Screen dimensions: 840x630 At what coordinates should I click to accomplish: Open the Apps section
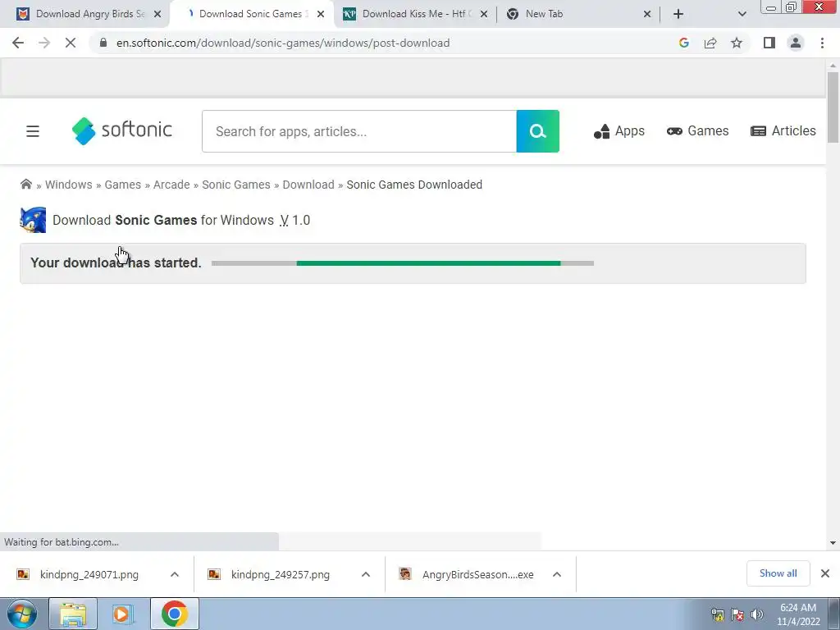point(619,131)
